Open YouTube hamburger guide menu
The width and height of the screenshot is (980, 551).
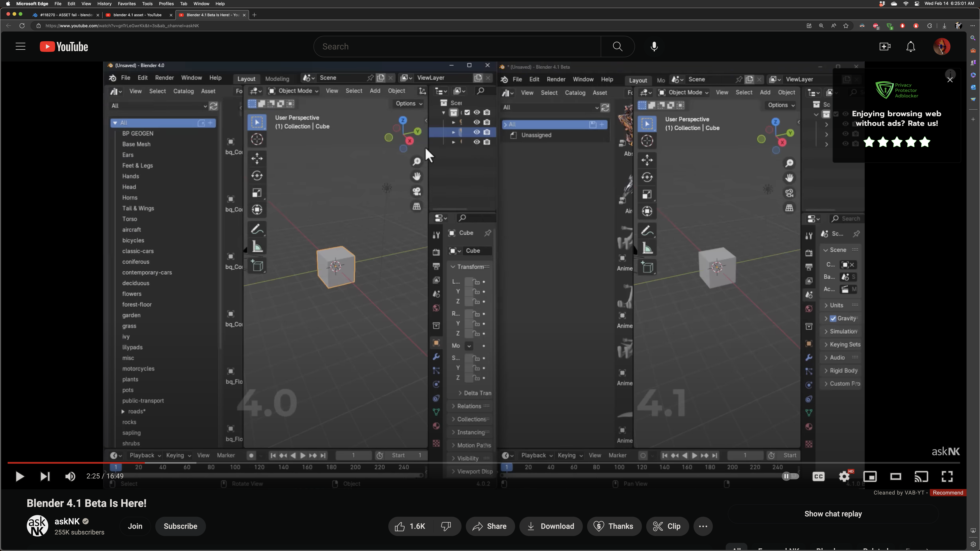21,46
